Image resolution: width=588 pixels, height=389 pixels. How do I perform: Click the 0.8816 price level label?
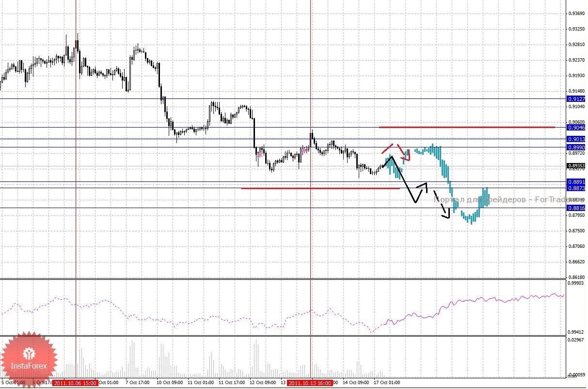[576, 208]
